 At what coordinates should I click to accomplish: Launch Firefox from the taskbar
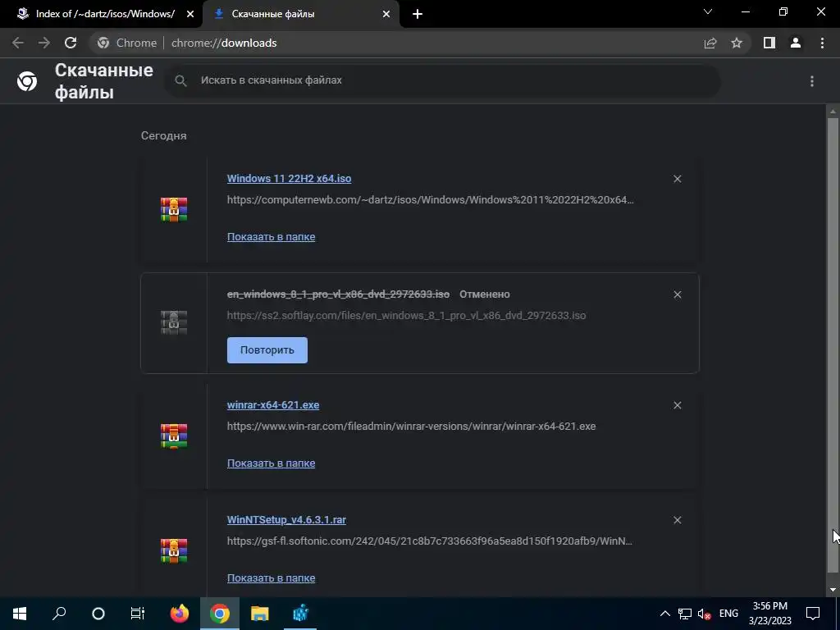coord(180,614)
